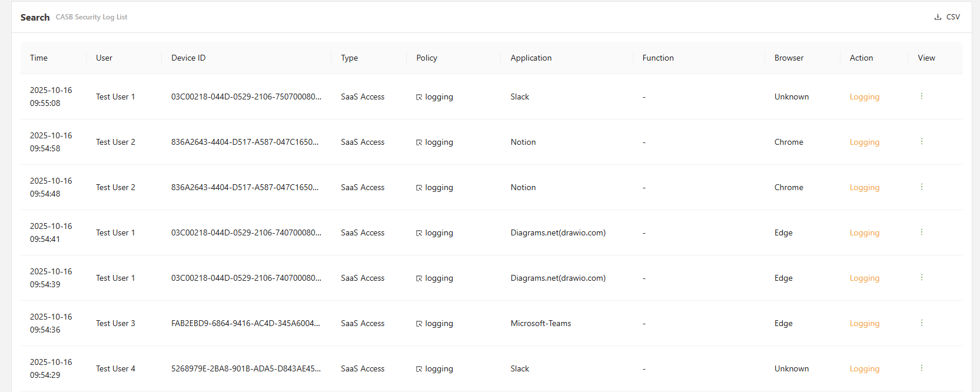Open view menu for Microsoft-Teams entry
Image resolution: width=980 pixels, height=392 pixels.
pos(922,323)
